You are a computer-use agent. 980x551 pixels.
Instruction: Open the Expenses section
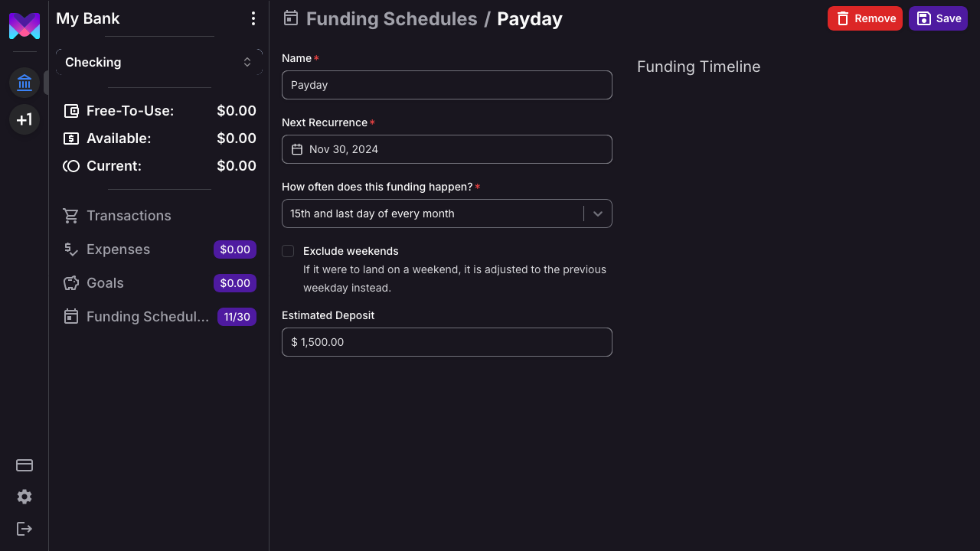pos(118,249)
